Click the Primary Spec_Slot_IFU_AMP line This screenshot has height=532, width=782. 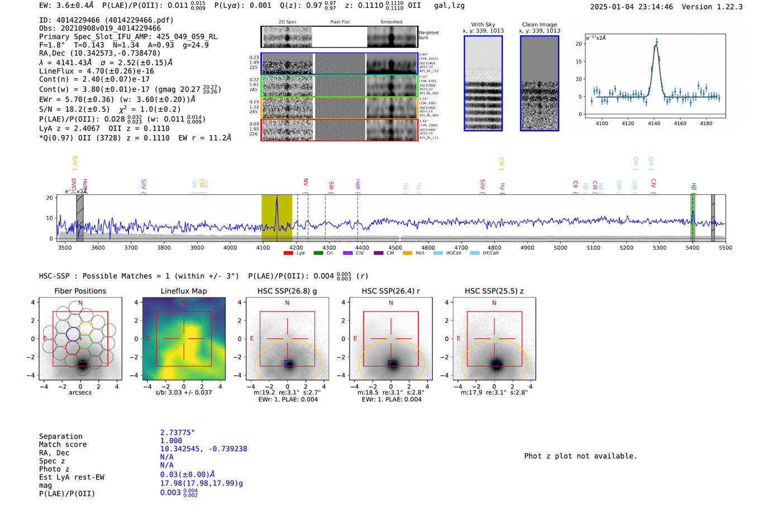tap(128, 37)
